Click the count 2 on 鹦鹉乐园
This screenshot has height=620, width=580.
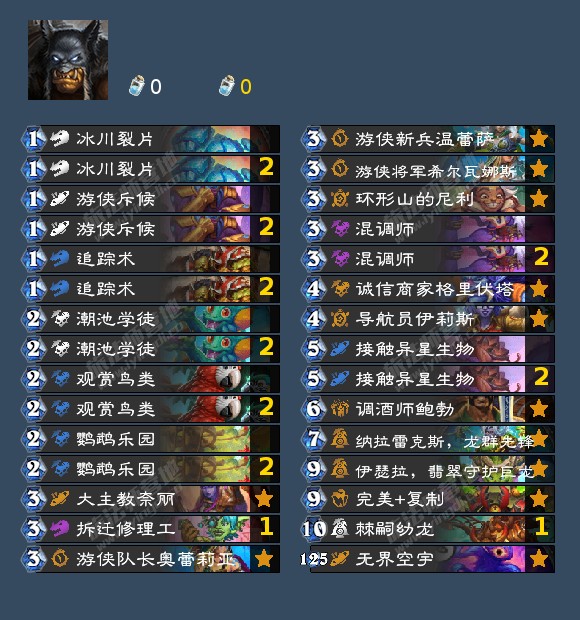tap(266, 467)
